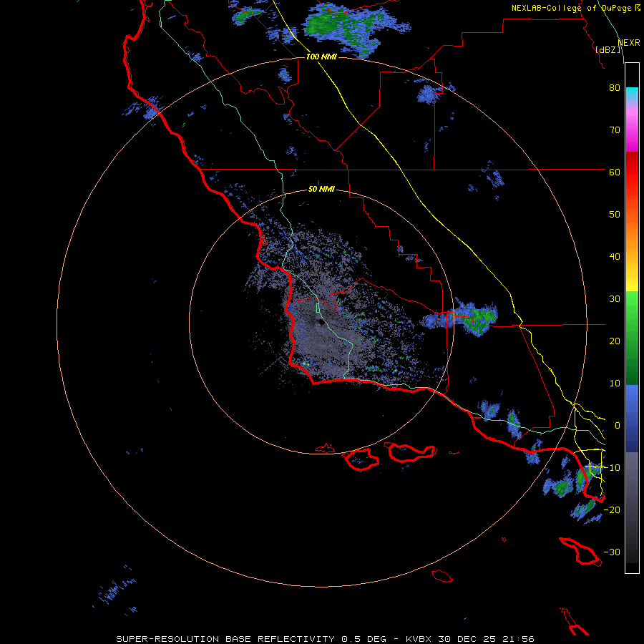Click the green band of the dBZ color bar
Image resolution: width=644 pixels, height=644 pixels.
(632, 338)
